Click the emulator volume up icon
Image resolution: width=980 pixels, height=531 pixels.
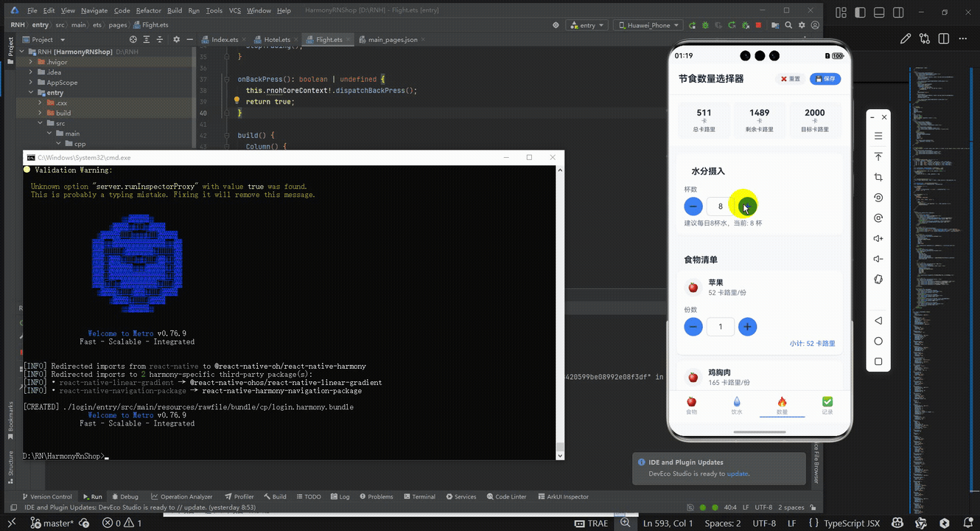878,238
